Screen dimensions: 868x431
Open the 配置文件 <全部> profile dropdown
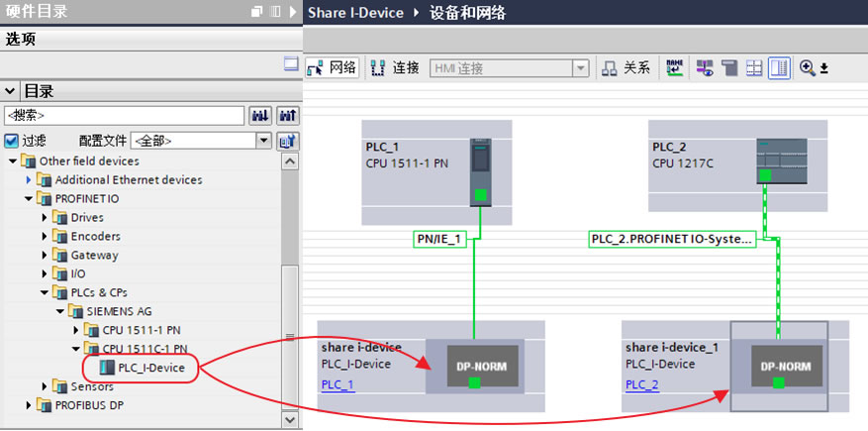pos(264,141)
